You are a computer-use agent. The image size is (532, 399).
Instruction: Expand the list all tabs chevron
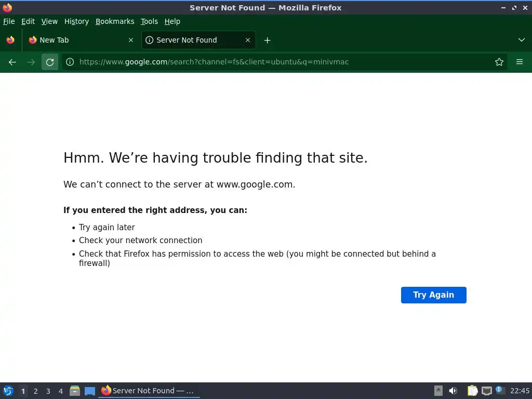coord(522,40)
